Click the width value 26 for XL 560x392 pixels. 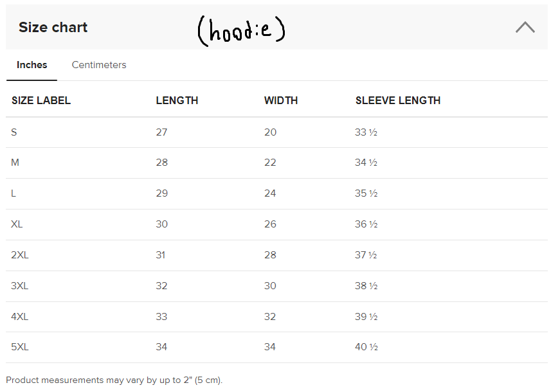coord(270,224)
